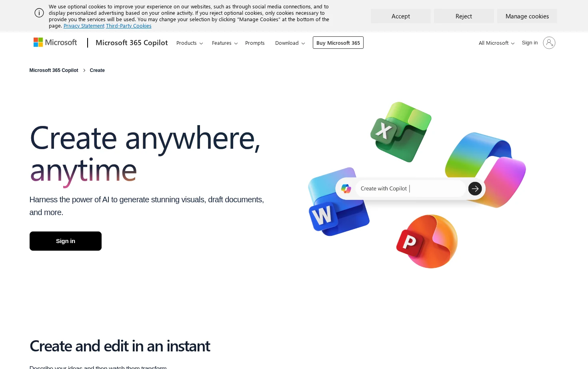Expand the Products menu
Viewport: 588px width, 369px height.
(190, 43)
